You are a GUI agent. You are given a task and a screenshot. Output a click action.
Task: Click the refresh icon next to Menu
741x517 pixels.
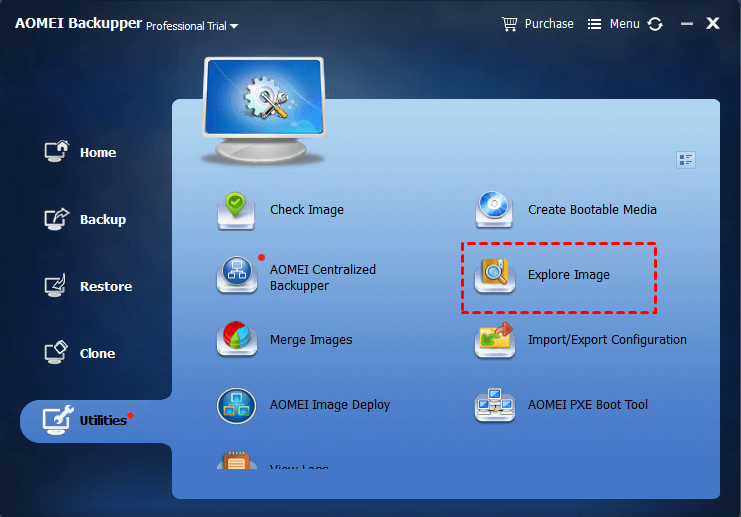click(x=655, y=24)
